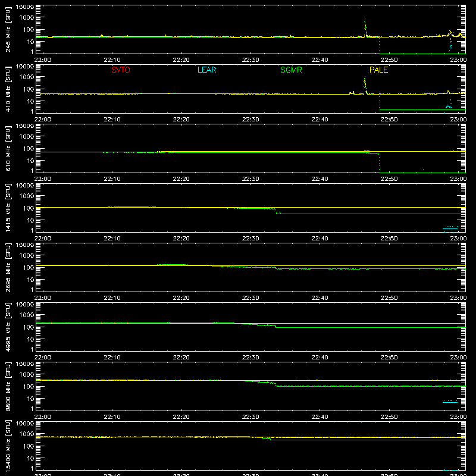Click the 10000 value on 245 MHz axis
The height and width of the screenshot is (476, 476).
click(25, 7)
